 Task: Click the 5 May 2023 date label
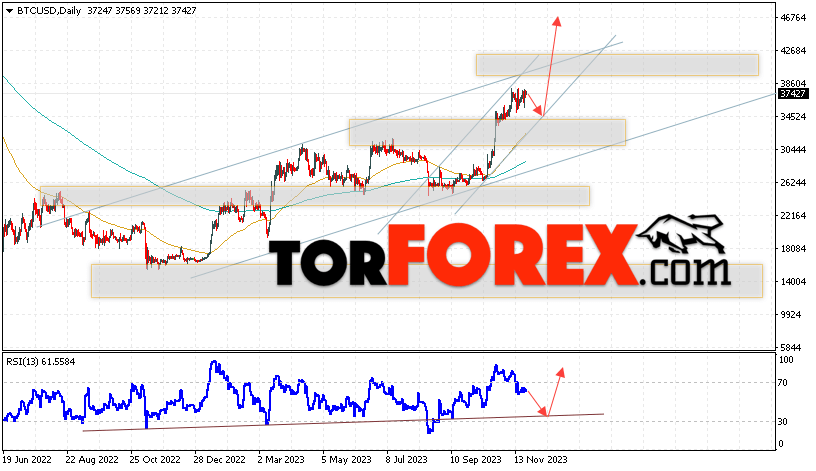pyautogui.click(x=347, y=460)
